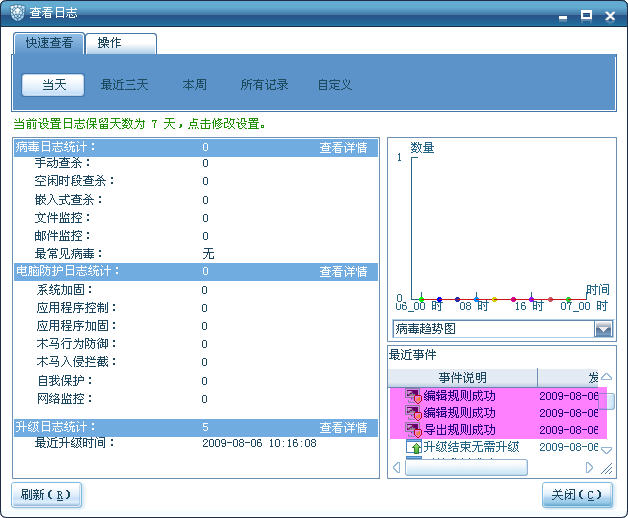Minimize the 查看日志 window
The width and height of the screenshot is (628, 518).
click(563, 18)
